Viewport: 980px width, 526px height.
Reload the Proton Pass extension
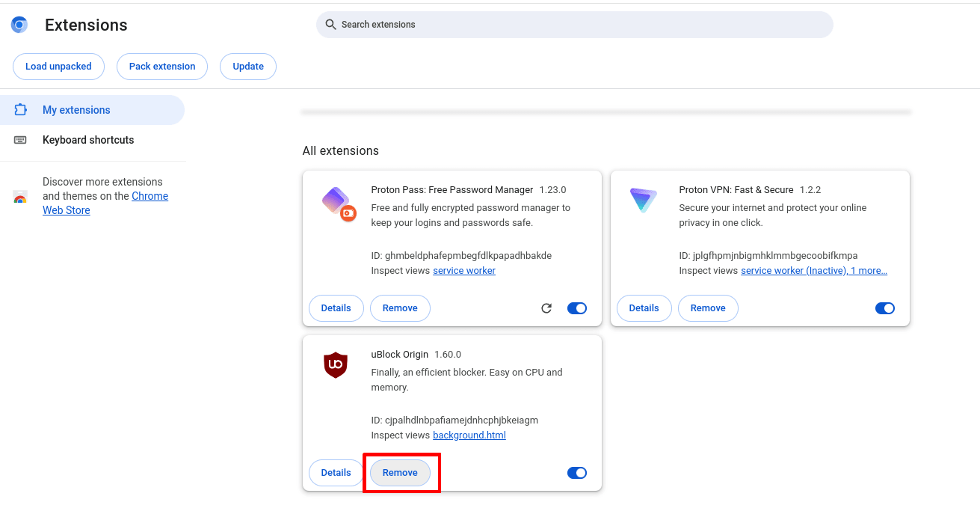click(546, 308)
